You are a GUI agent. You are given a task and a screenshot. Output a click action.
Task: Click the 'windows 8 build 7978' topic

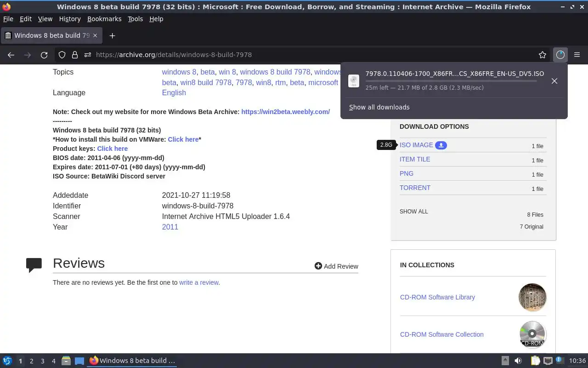[x=275, y=72]
